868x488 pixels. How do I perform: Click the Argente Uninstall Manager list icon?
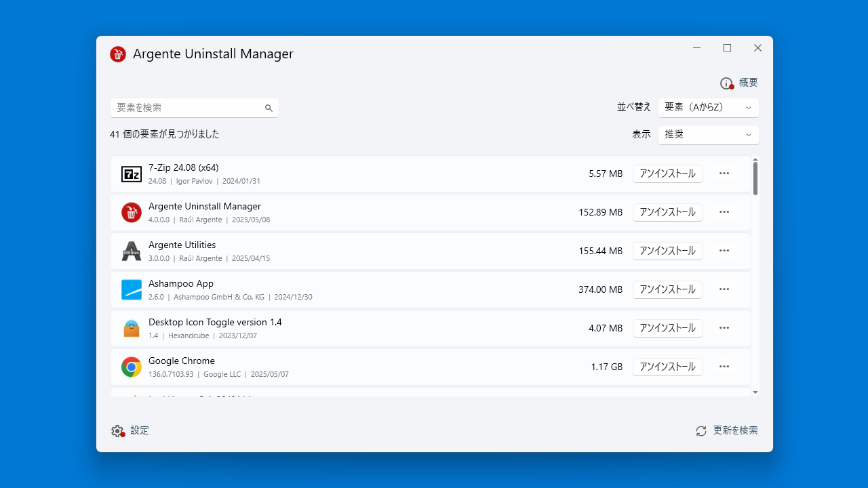[x=132, y=213]
